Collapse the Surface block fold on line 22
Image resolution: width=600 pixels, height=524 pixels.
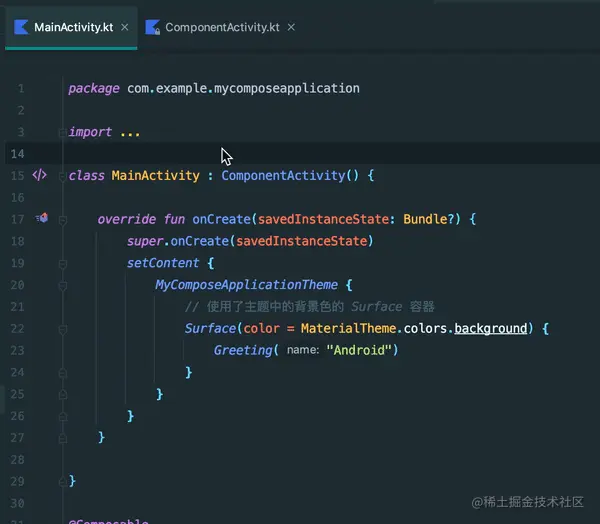tap(62, 329)
